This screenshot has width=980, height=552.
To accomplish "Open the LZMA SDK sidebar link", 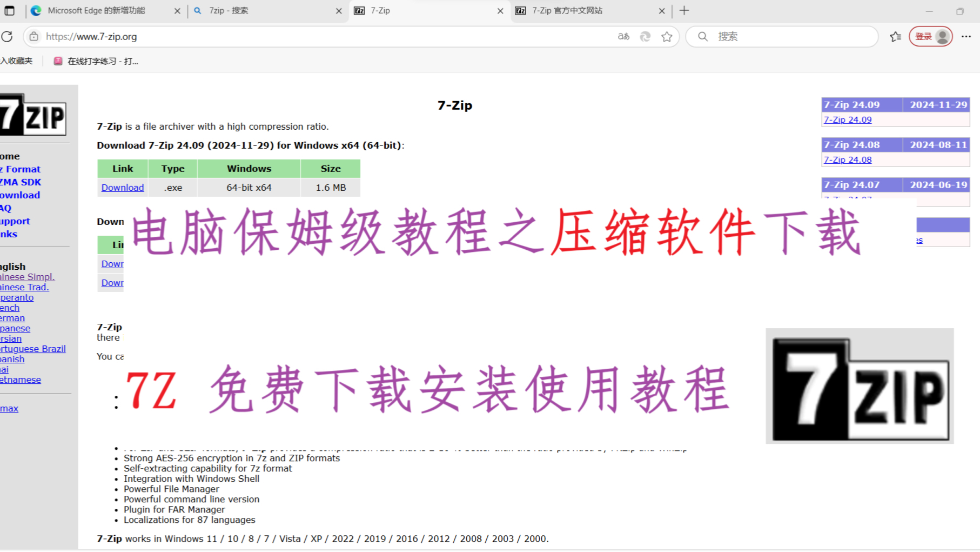I will pyautogui.click(x=21, y=182).
